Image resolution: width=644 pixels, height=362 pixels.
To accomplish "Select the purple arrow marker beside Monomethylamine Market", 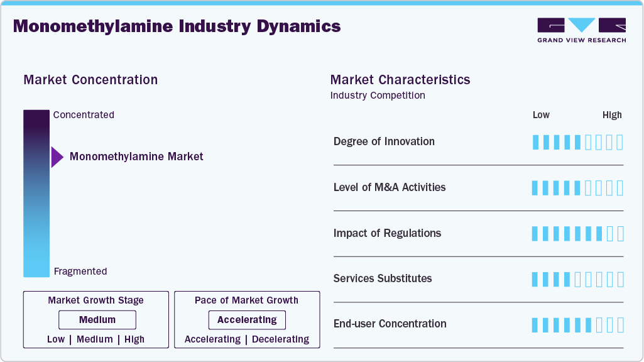I will point(57,156).
